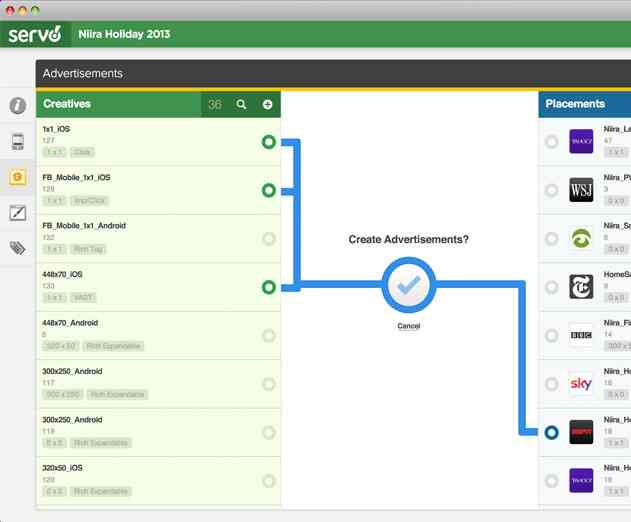Screen dimensions: 631x522
Task: Open the 320x50_iOS creative name
Action: (62, 468)
